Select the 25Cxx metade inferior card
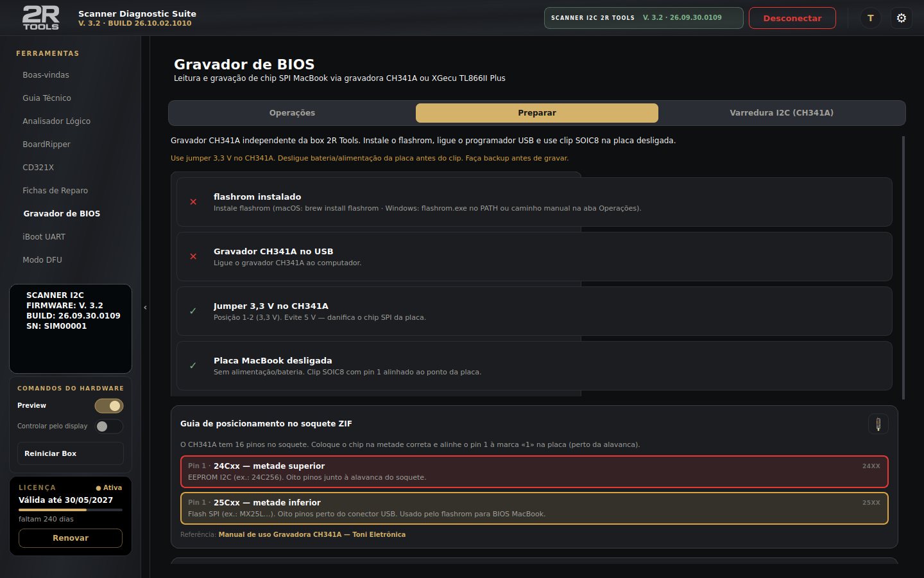Image resolution: width=924 pixels, height=578 pixels. (535, 508)
